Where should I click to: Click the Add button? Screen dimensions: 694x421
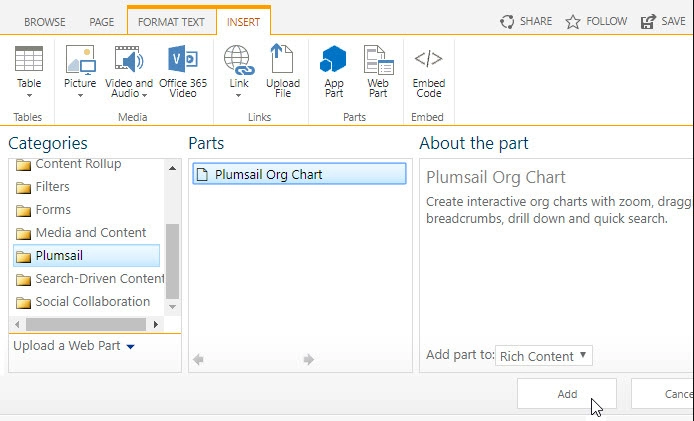(x=567, y=394)
